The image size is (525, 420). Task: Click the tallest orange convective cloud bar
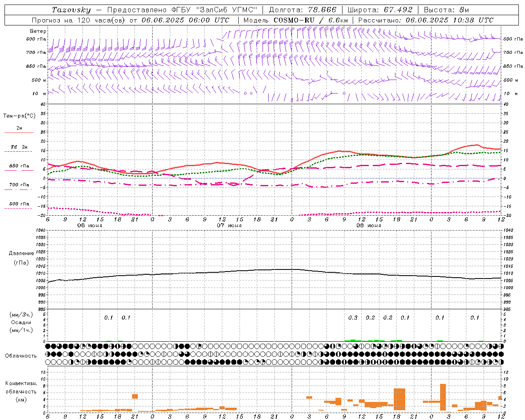(x=443, y=397)
